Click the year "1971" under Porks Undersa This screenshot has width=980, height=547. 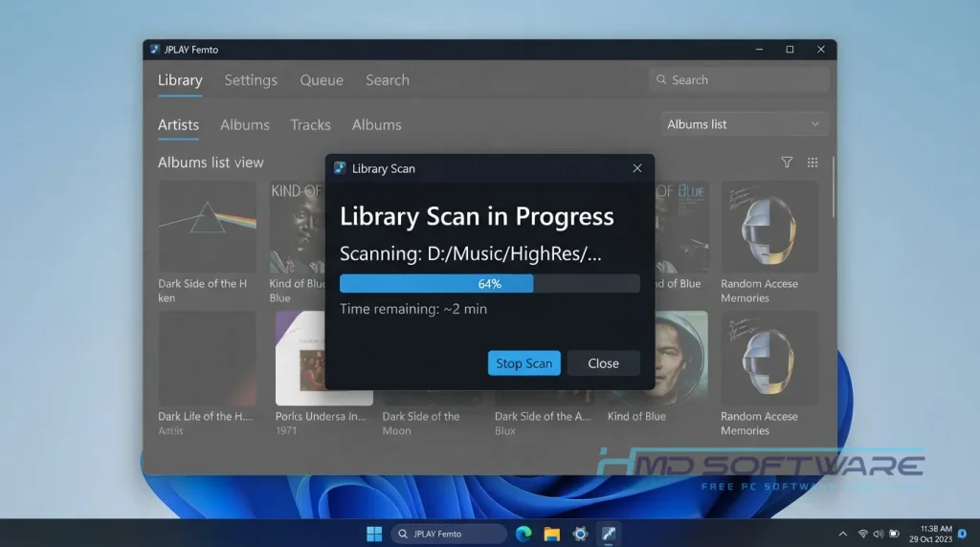click(286, 431)
